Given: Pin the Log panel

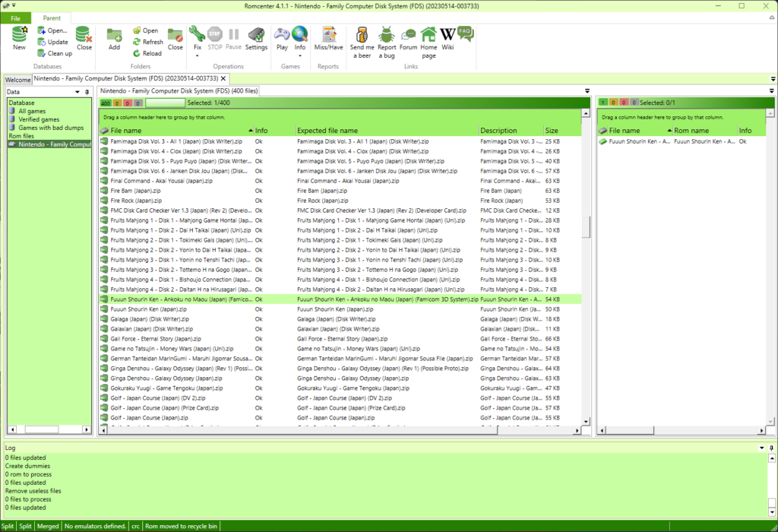Looking at the screenshot, I should coord(771,448).
